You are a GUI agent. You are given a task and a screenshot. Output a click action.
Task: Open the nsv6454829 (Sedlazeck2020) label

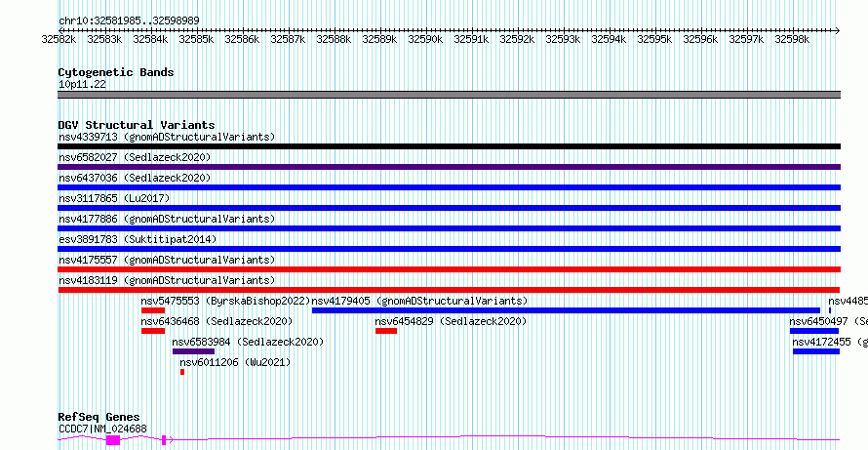tap(451, 321)
